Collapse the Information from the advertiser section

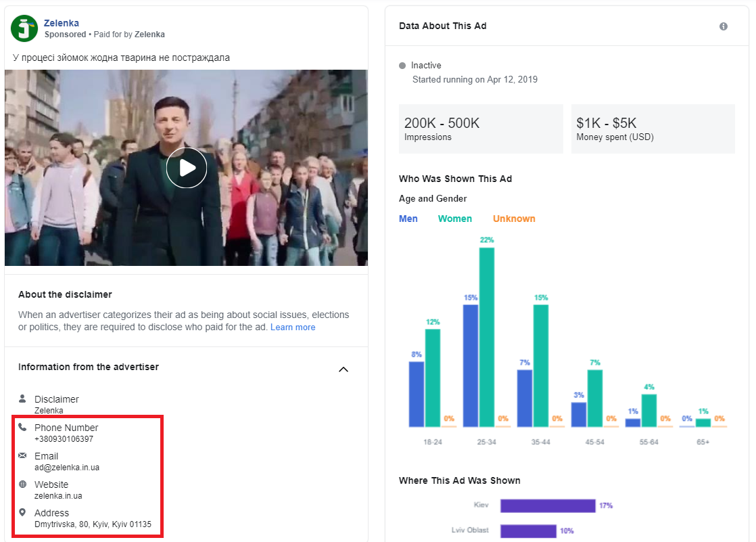(344, 369)
